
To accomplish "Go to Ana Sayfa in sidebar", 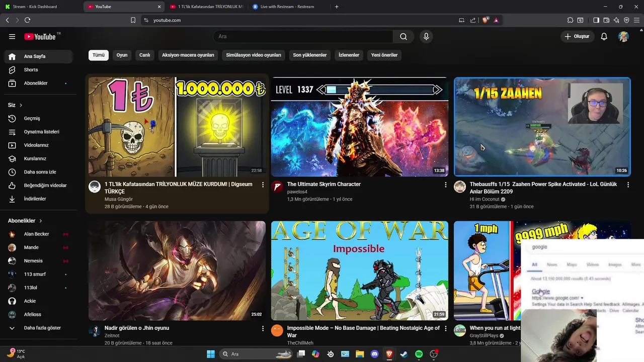I will [x=38, y=56].
